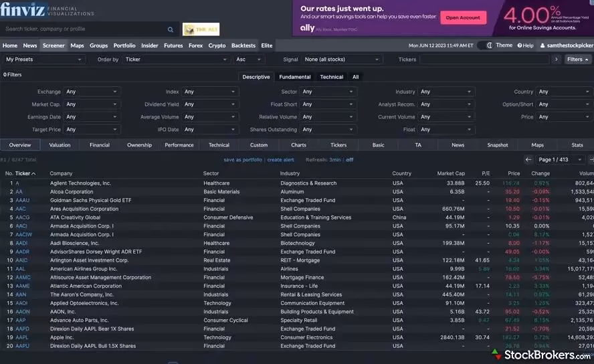Switch to the Performance view tab
This screenshot has height=364, width=594.
coord(179,145)
